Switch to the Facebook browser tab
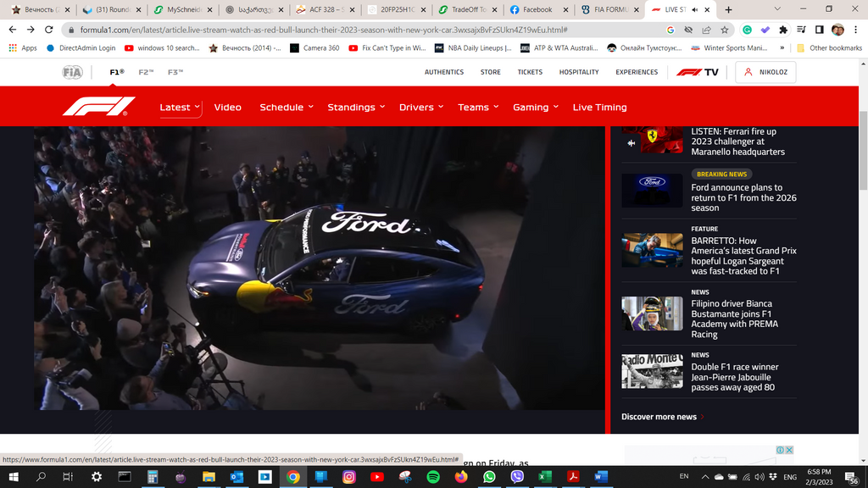 click(537, 9)
